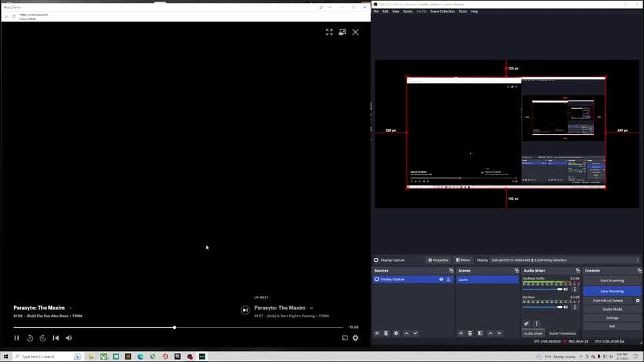Expand the current Parasyte: The Maxim episode details
Image resolution: width=644 pixels, height=362 pixels.
70,308
